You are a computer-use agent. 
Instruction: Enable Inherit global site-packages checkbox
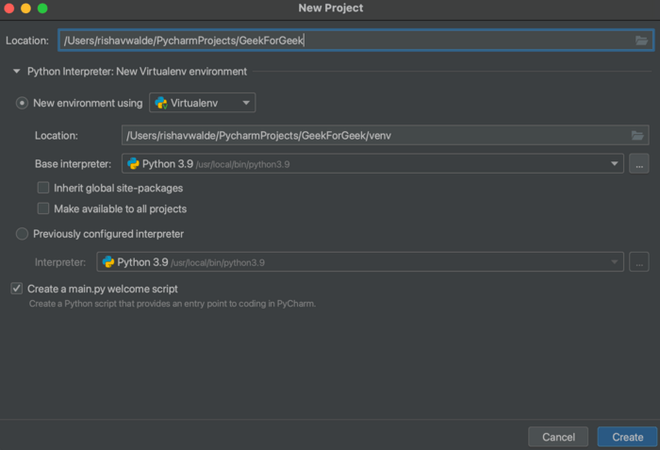click(43, 188)
